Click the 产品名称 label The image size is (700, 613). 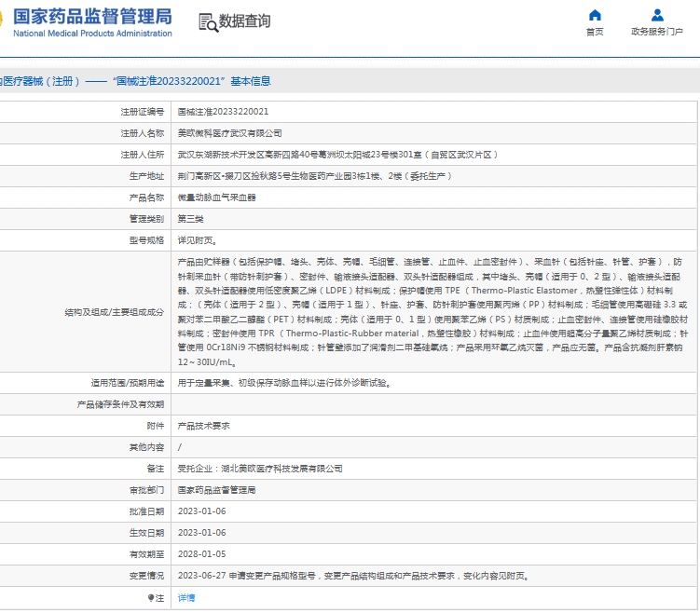click(x=147, y=198)
